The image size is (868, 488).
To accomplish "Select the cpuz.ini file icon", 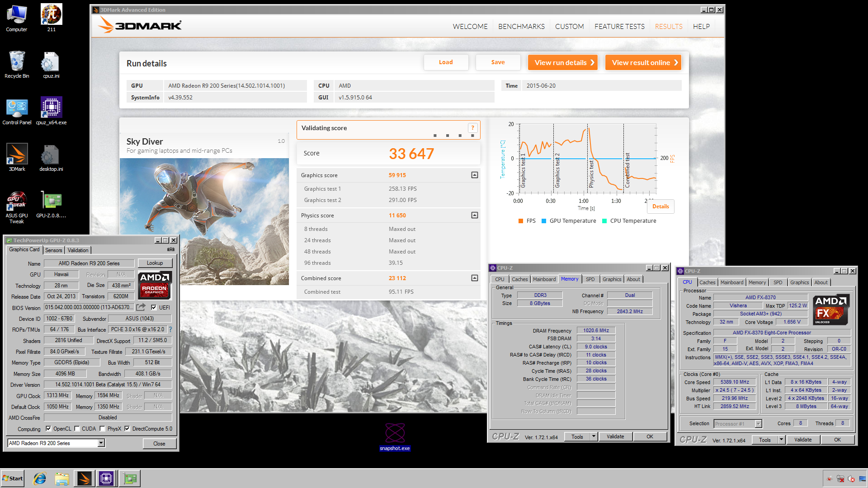I will [x=51, y=65].
